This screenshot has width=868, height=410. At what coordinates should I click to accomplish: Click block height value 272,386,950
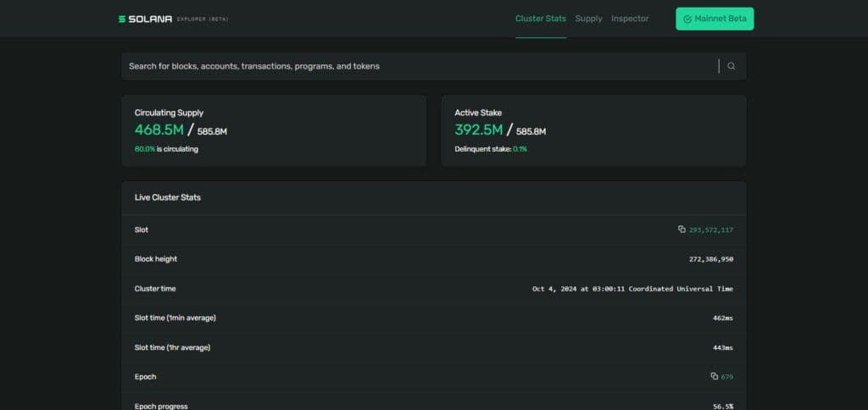point(711,259)
